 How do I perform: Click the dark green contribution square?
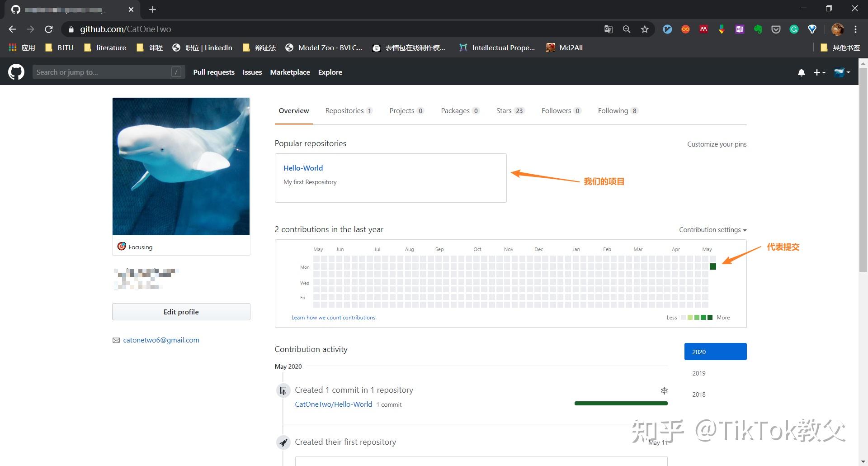pos(713,266)
